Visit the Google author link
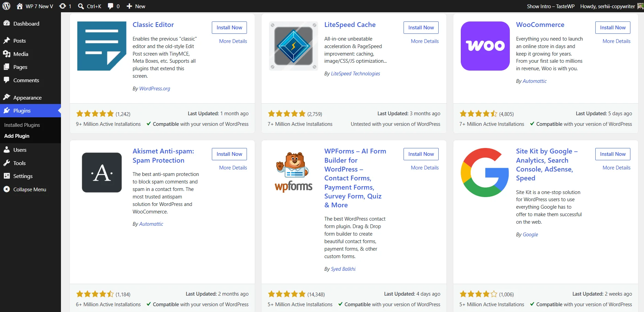This screenshot has height=312, width=644. tap(530, 235)
